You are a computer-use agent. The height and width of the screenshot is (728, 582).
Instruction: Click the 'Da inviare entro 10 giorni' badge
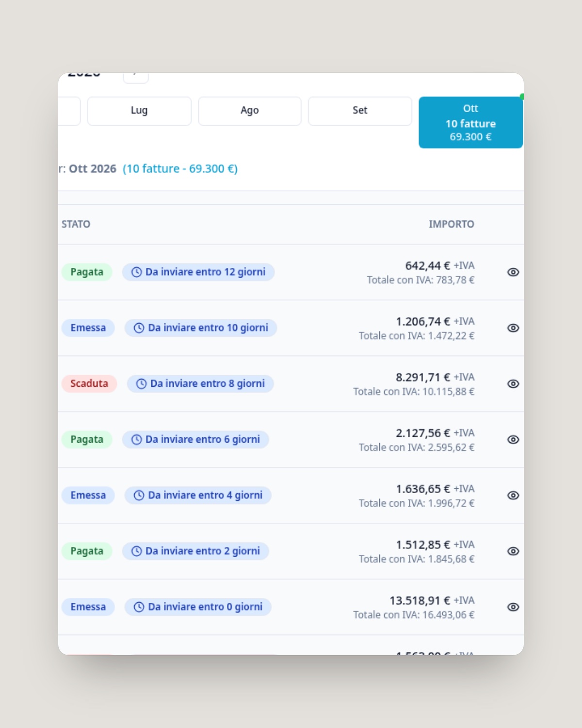[x=201, y=328]
